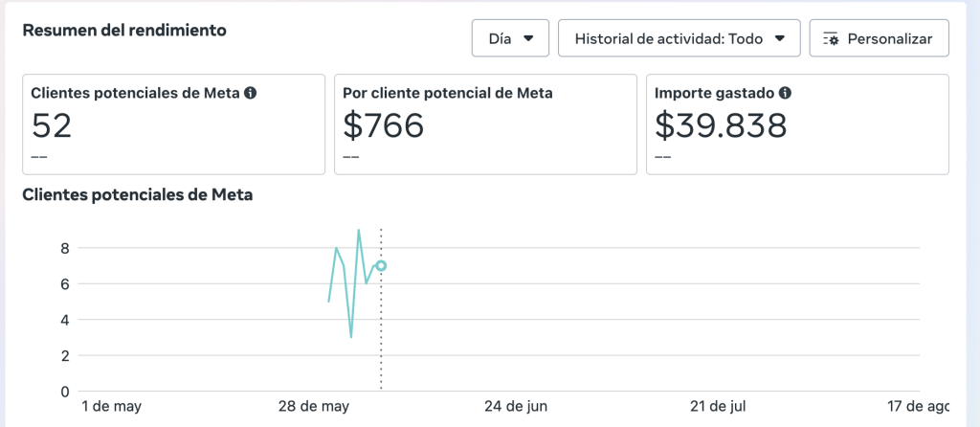The height and width of the screenshot is (427, 980).
Task: Click info icon next to Importe gastado
Action: pyautogui.click(x=785, y=93)
